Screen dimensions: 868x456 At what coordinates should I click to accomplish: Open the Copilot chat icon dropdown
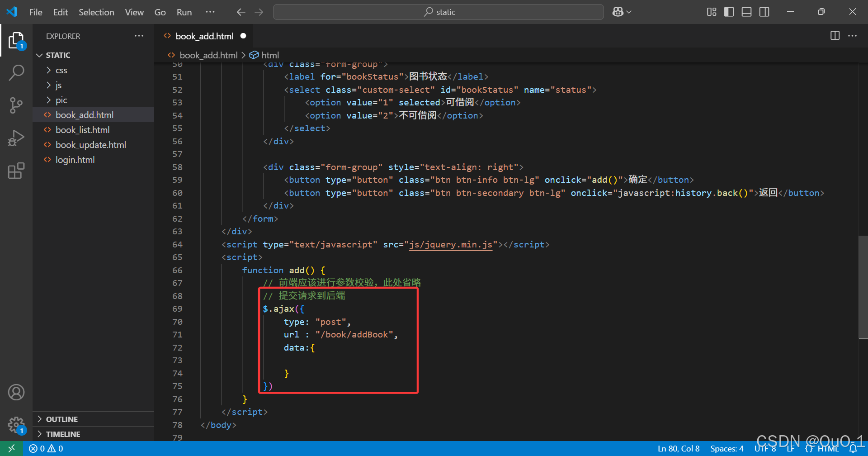622,12
